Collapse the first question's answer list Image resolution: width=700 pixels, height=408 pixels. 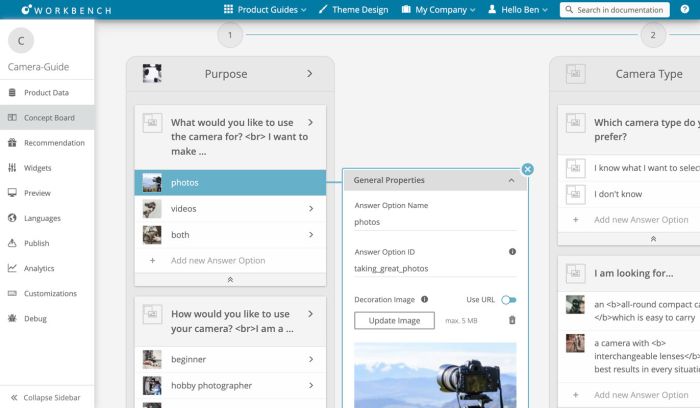[230, 280]
